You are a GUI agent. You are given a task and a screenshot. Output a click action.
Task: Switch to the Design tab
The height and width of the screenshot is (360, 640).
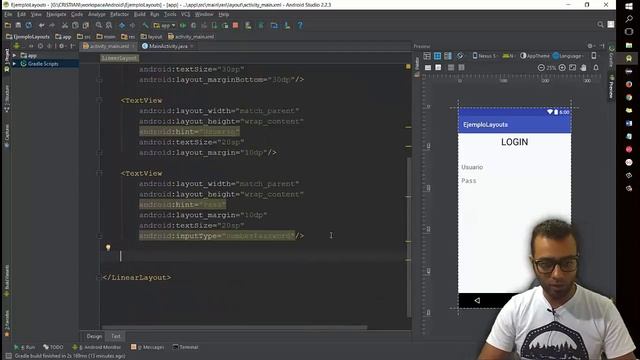(94, 336)
